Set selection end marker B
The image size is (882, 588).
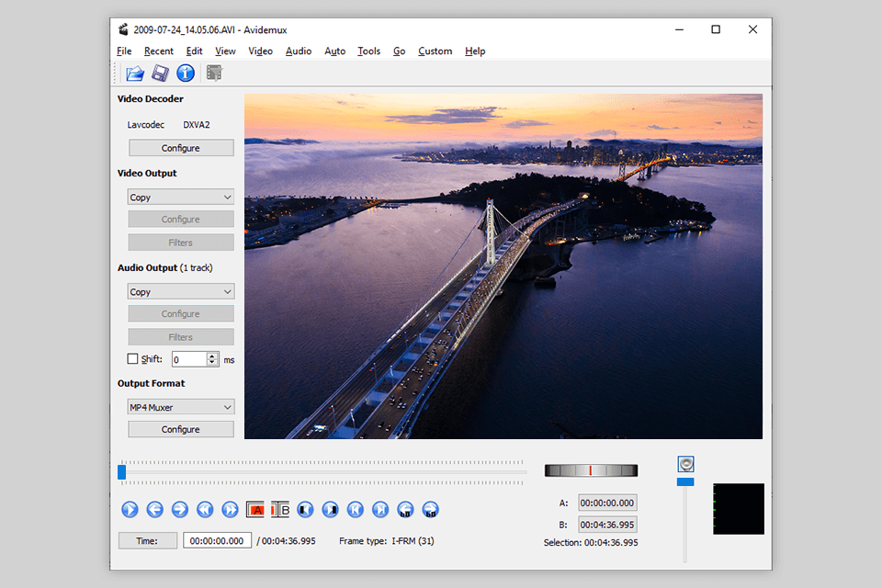(280, 509)
